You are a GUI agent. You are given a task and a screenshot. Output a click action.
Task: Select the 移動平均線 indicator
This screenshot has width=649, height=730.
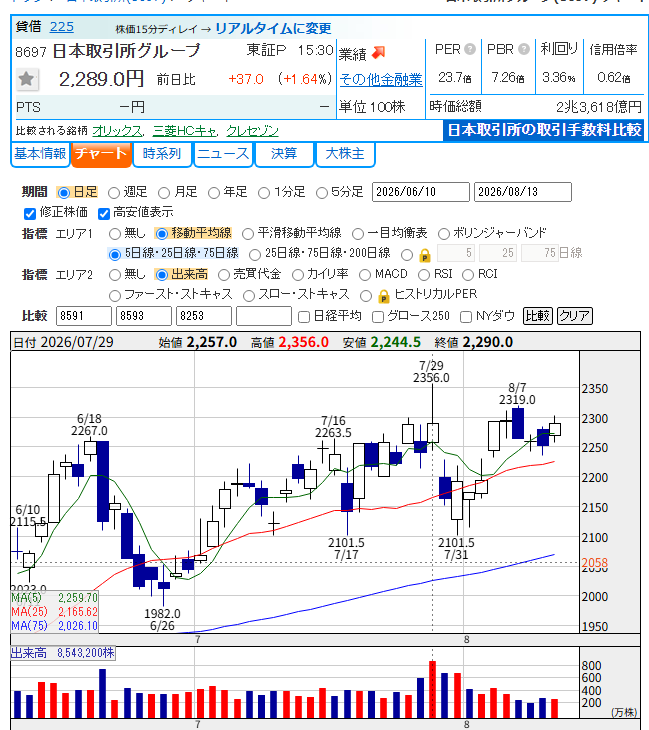point(162,234)
